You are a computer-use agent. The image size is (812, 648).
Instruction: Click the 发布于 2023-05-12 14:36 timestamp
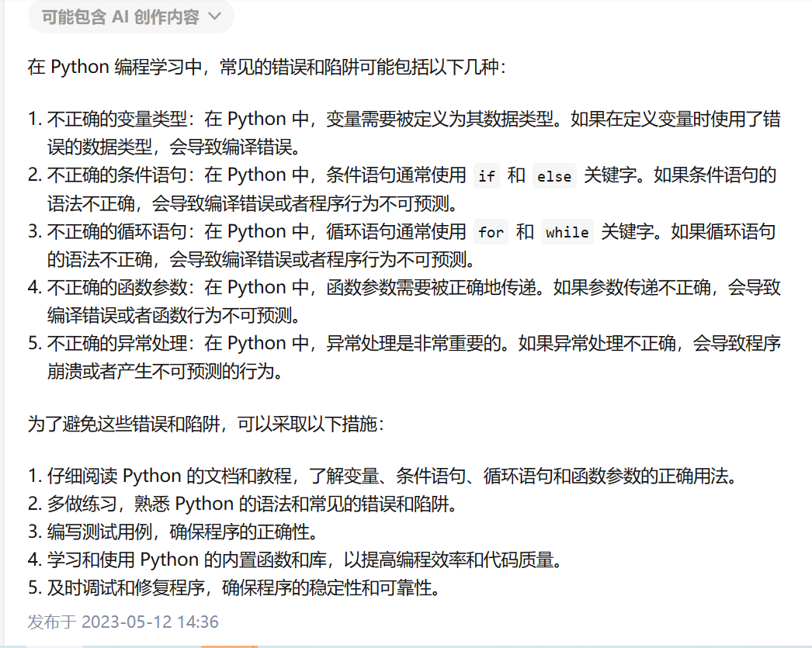[x=123, y=622]
